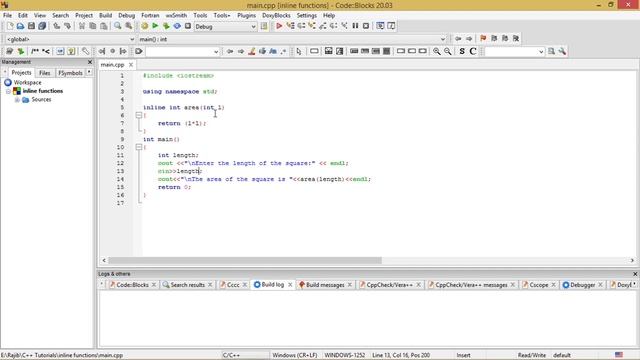Open the Plugins menu
This screenshot has height=360, width=640.
point(246,16)
